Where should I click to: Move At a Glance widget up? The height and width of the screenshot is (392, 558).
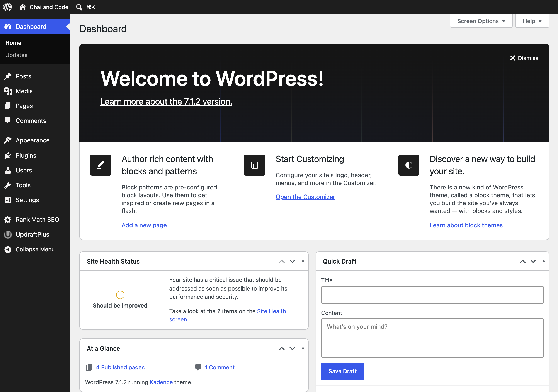pos(282,348)
